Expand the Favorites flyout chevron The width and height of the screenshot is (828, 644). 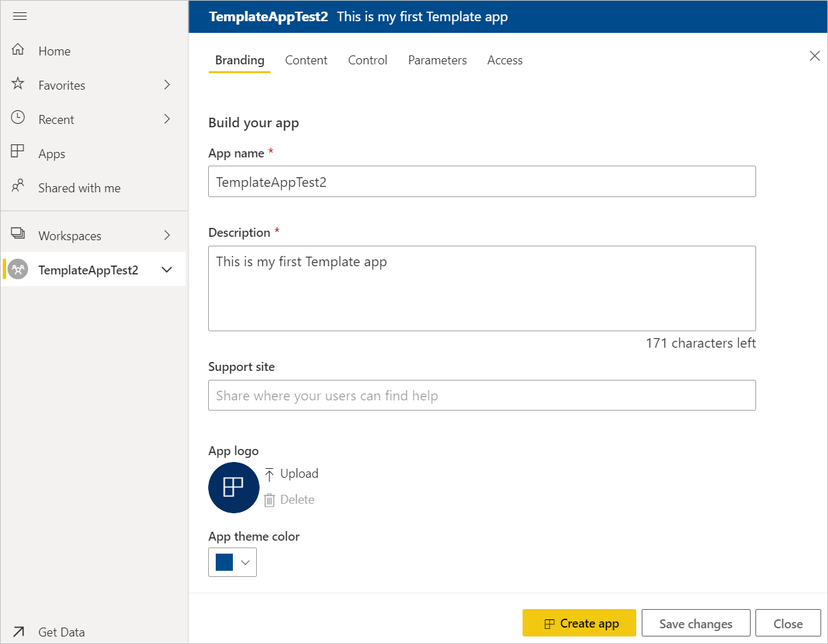(x=167, y=85)
